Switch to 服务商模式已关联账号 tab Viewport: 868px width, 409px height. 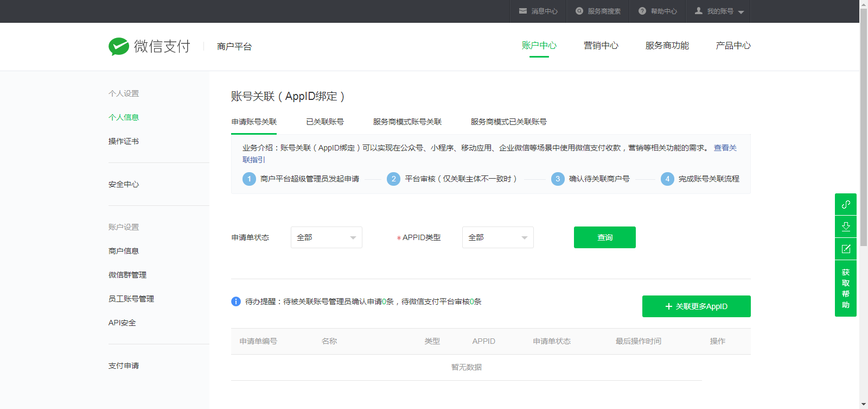coord(509,122)
